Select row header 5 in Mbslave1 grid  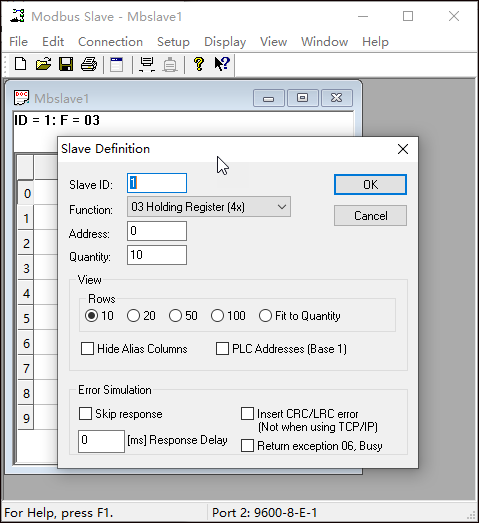point(26,318)
